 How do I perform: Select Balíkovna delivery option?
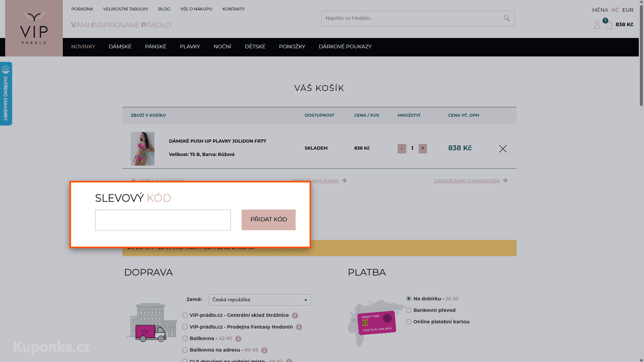click(185, 339)
